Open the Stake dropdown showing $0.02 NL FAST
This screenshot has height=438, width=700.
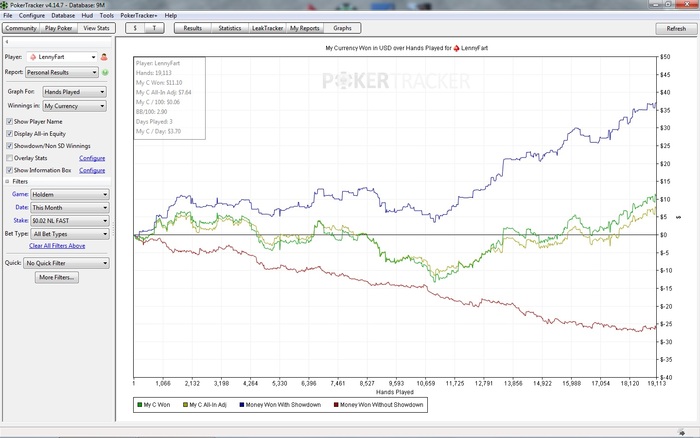pos(70,221)
